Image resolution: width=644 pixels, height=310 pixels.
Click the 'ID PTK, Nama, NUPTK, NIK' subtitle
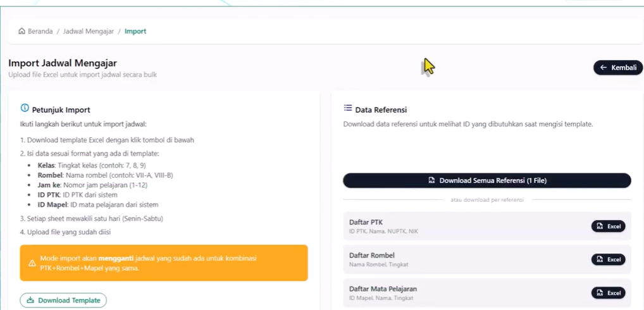click(383, 232)
